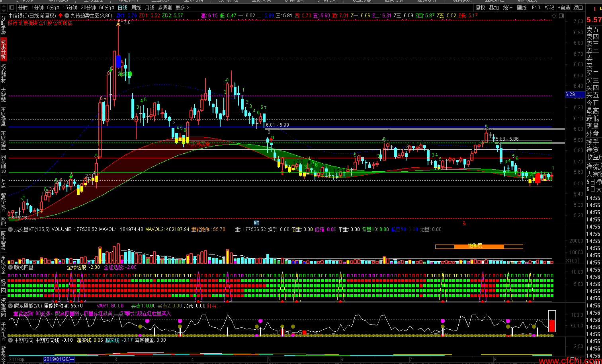Screen dimensions: 602x364
Task: Expand the 成交量XT indicator menu
Action: click(10, 229)
